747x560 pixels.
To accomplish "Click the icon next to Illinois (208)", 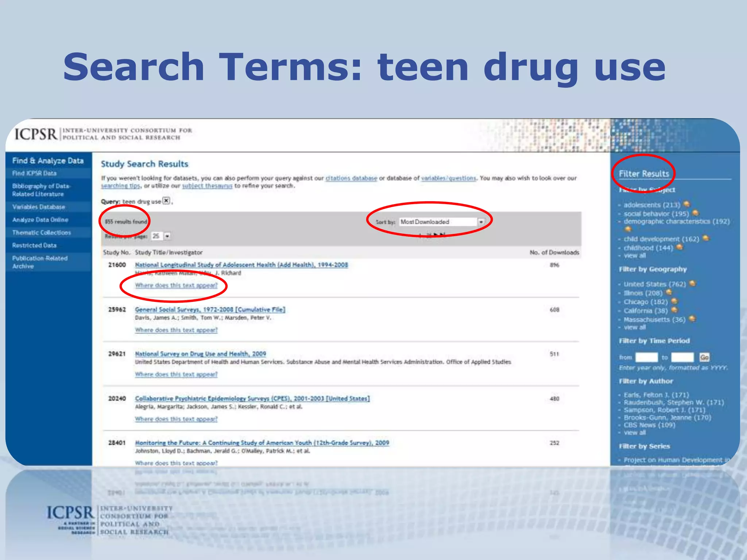I will coord(669,292).
